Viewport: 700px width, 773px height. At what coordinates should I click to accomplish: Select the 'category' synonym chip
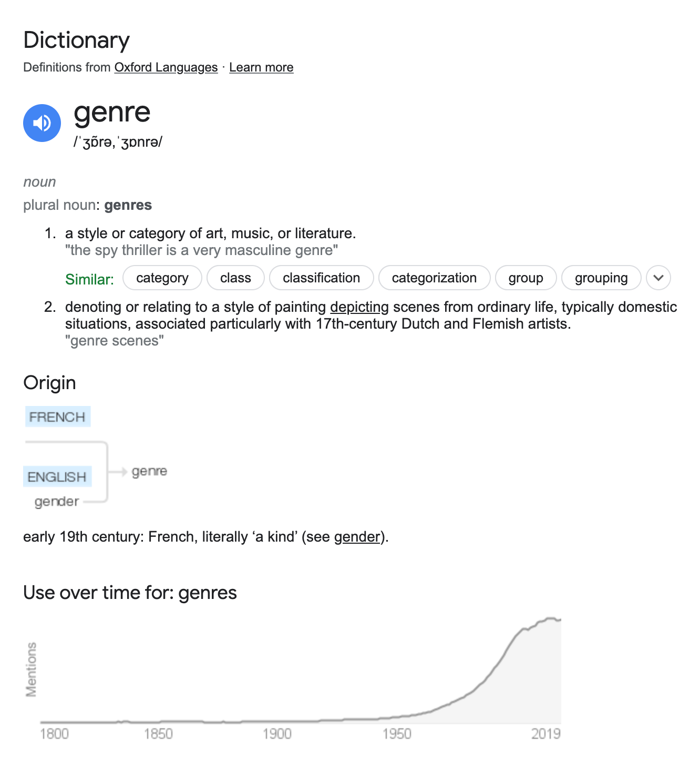tap(162, 278)
